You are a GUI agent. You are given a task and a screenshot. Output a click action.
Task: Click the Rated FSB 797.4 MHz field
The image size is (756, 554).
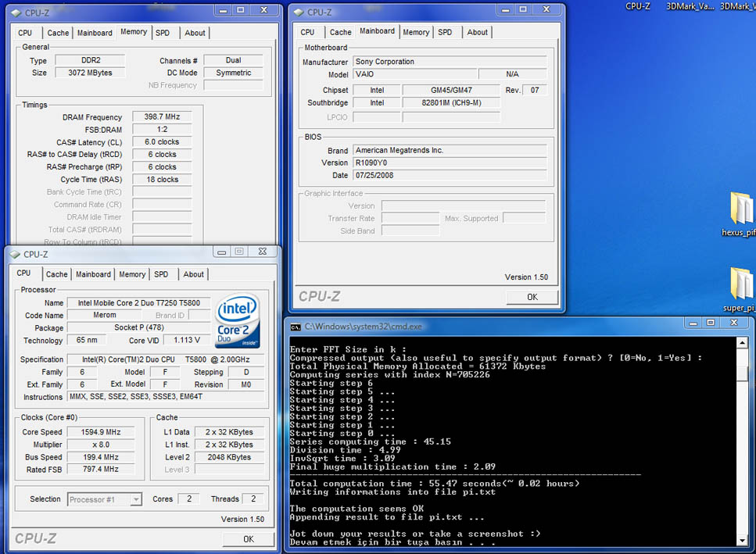point(101,469)
